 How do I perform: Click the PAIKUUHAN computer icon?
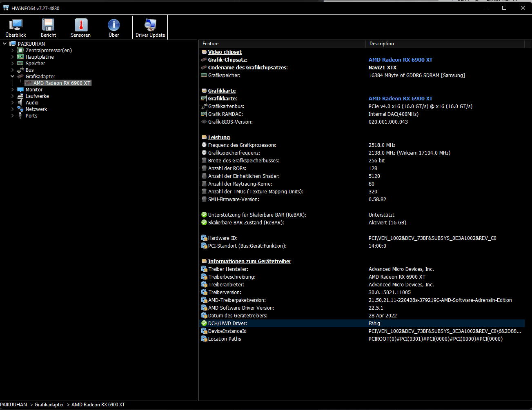(x=13, y=44)
